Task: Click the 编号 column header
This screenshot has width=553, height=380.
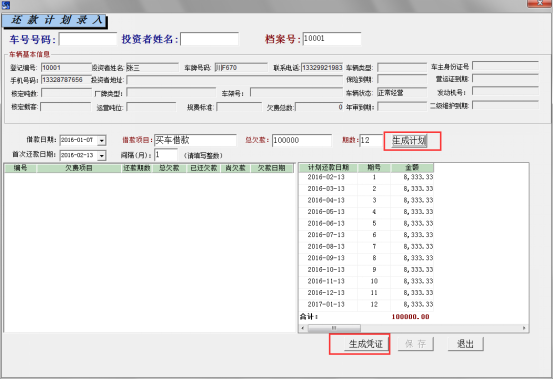Action: 20,168
